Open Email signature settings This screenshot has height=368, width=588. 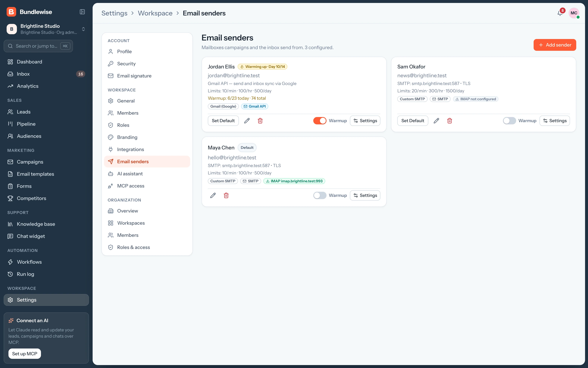click(x=147, y=76)
